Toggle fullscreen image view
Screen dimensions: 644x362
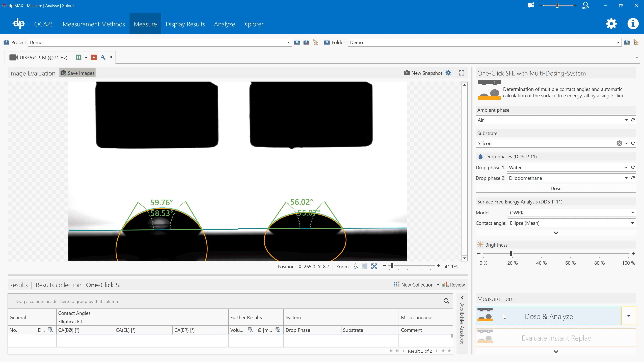point(462,73)
